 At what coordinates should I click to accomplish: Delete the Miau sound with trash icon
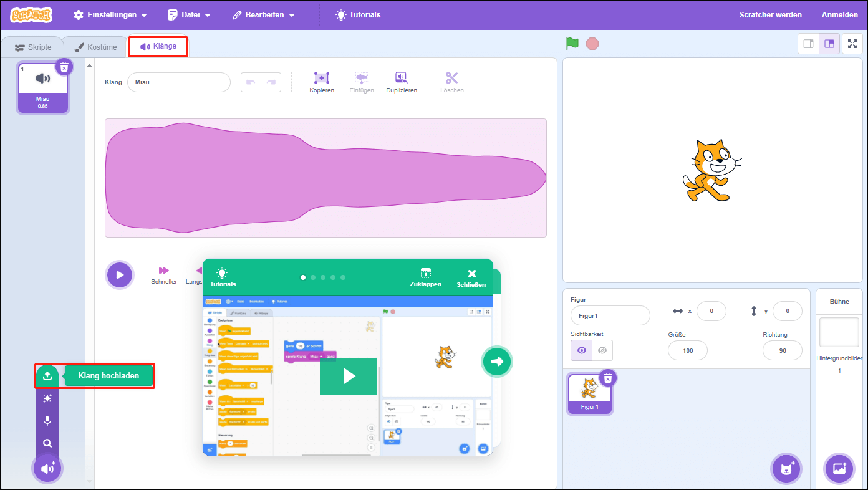[64, 67]
